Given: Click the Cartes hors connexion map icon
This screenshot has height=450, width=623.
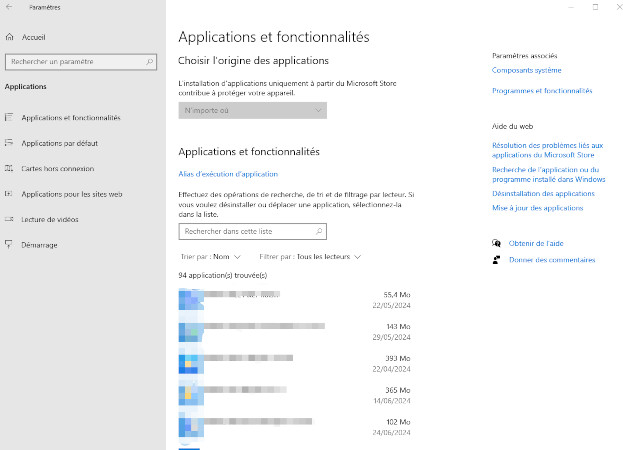Looking at the screenshot, I should click(9, 168).
